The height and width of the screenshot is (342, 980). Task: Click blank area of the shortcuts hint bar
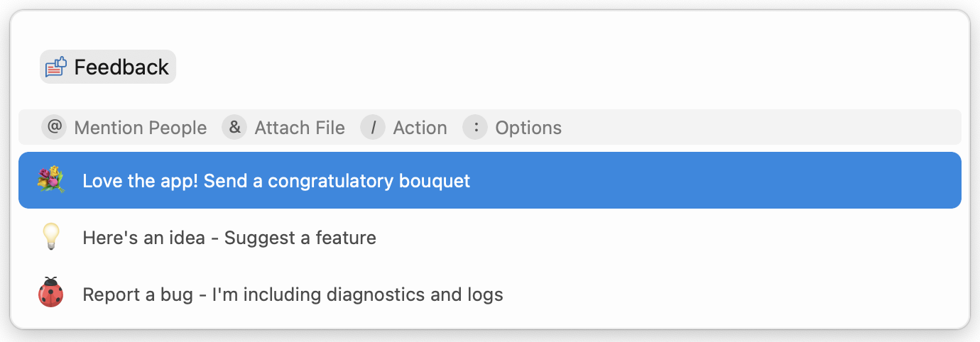(x=760, y=128)
